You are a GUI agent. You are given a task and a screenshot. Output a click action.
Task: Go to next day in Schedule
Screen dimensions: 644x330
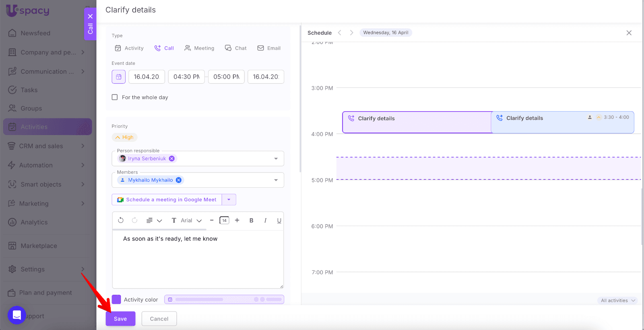tap(351, 33)
